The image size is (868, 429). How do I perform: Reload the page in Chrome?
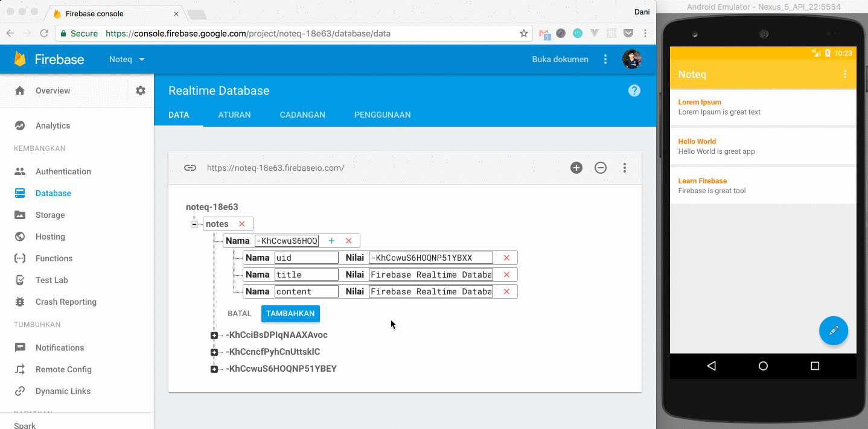coord(44,34)
